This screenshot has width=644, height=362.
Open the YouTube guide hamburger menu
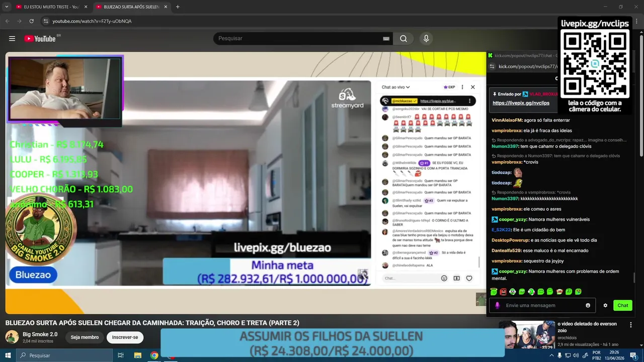12,39
